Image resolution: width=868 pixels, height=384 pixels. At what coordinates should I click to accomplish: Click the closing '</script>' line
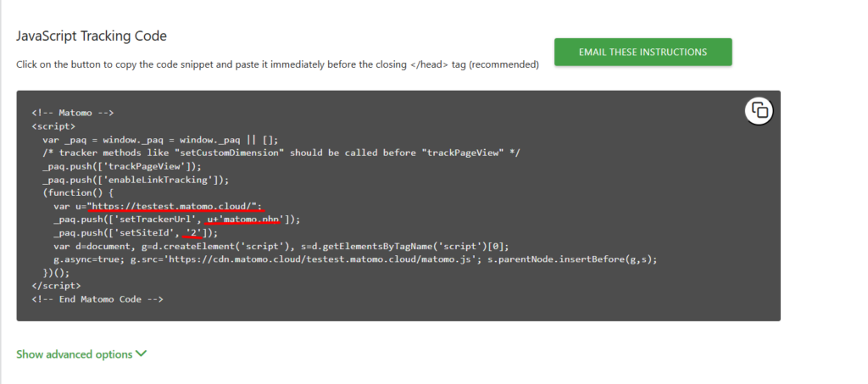56,286
